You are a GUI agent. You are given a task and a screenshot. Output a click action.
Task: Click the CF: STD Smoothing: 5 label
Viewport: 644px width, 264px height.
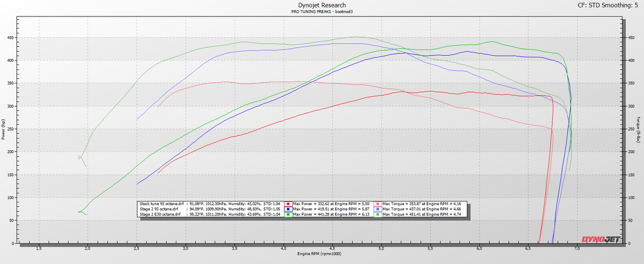(607, 5)
